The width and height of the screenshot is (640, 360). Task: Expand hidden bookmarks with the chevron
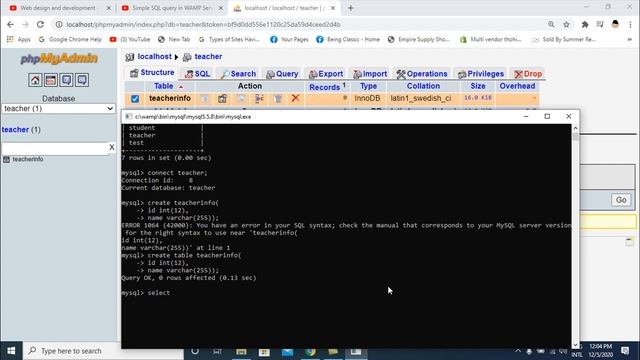[x=630, y=40]
